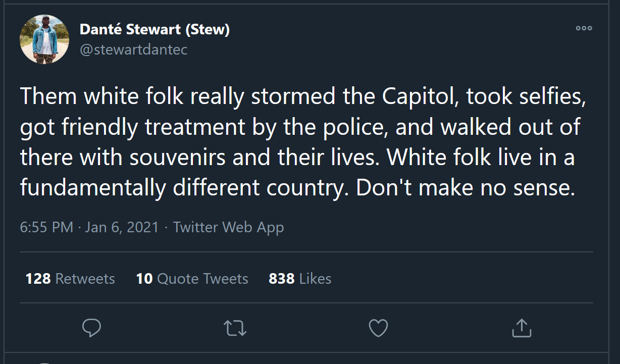Click the 6:55 PM timestamp
Image resolution: width=620 pixels, height=364 pixels.
(x=46, y=227)
